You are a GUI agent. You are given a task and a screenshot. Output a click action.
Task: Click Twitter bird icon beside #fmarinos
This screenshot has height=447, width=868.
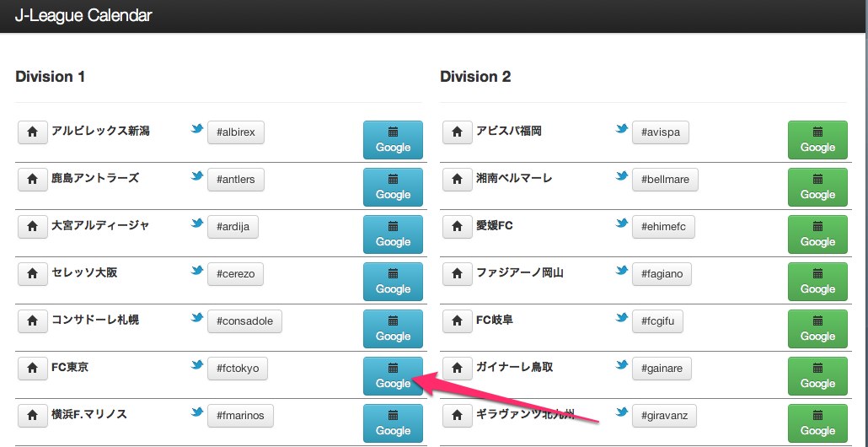pos(197,411)
